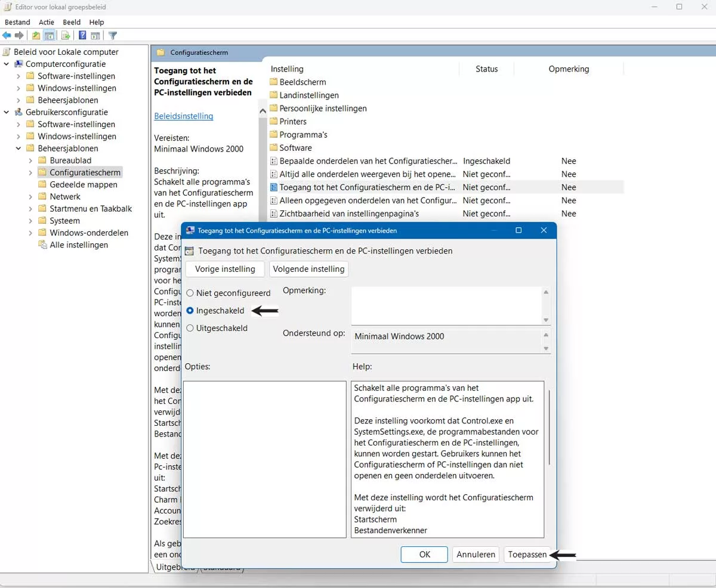Open the Beleidsinstelling link
716x588 pixels.
click(x=183, y=116)
